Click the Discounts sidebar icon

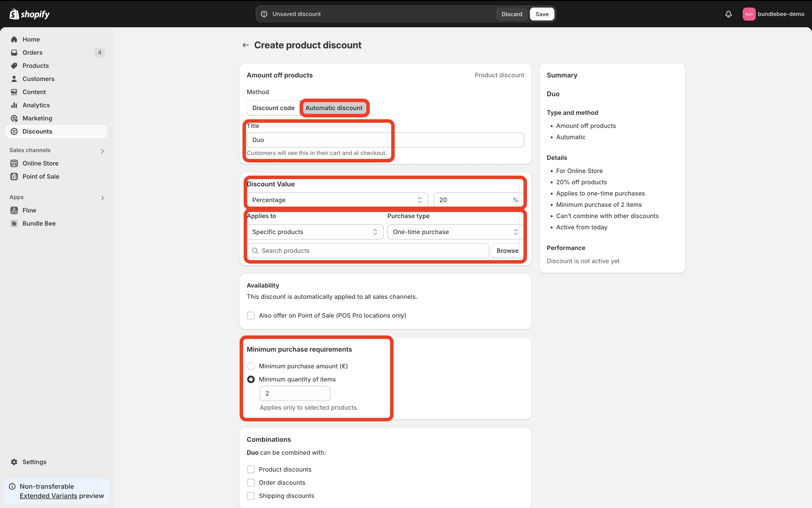(x=14, y=131)
